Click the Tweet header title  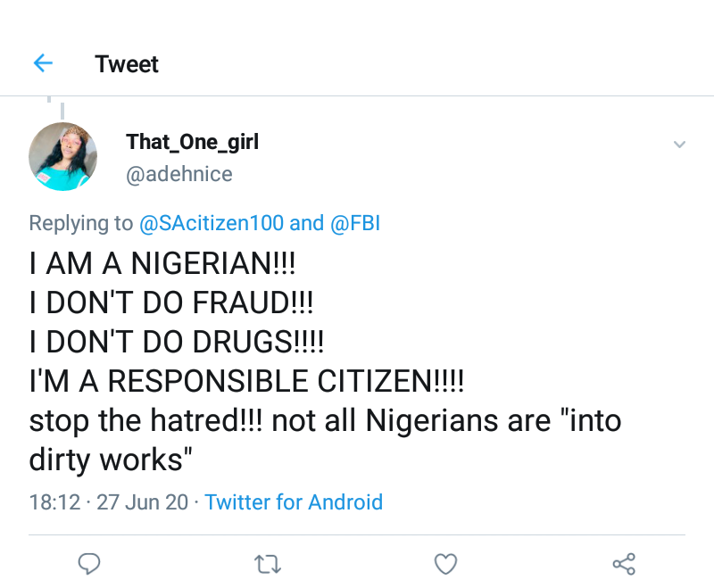click(127, 64)
